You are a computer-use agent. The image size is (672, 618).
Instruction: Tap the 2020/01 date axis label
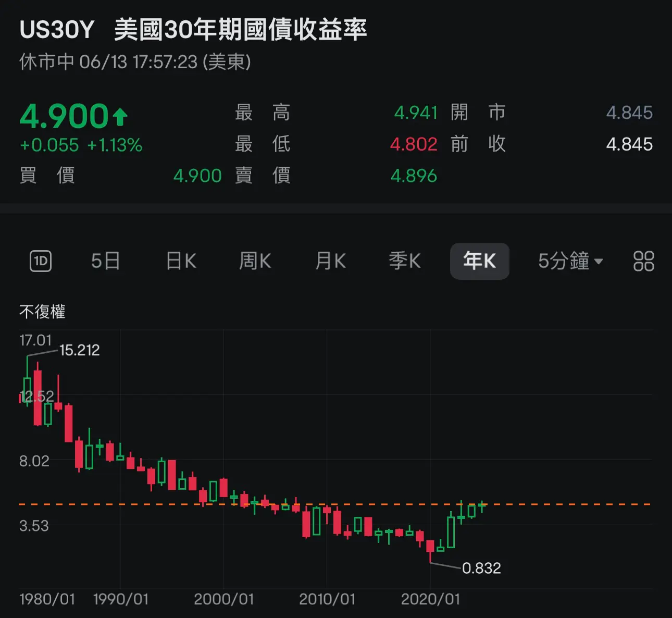tap(431, 599)
